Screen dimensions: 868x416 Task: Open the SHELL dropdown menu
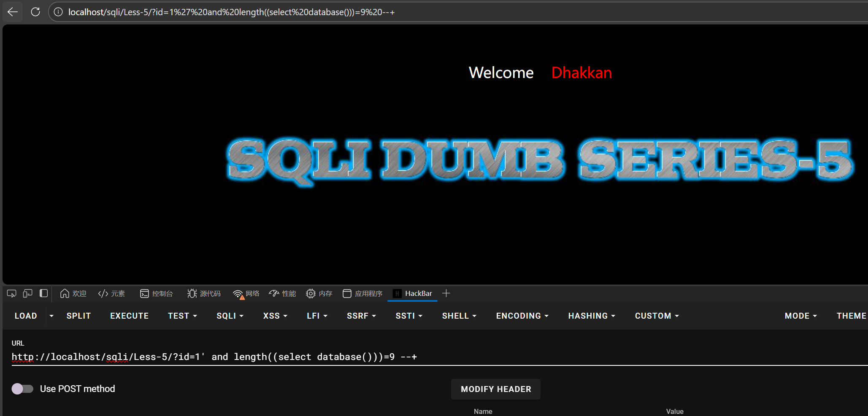point(459,316)
